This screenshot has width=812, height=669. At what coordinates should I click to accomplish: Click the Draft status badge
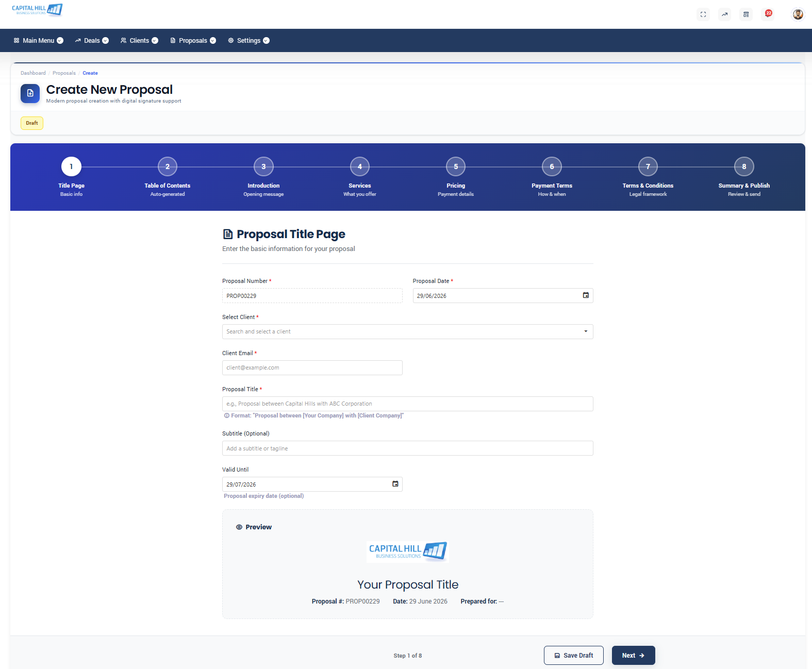pyautogui.click(x=32, y=123)
